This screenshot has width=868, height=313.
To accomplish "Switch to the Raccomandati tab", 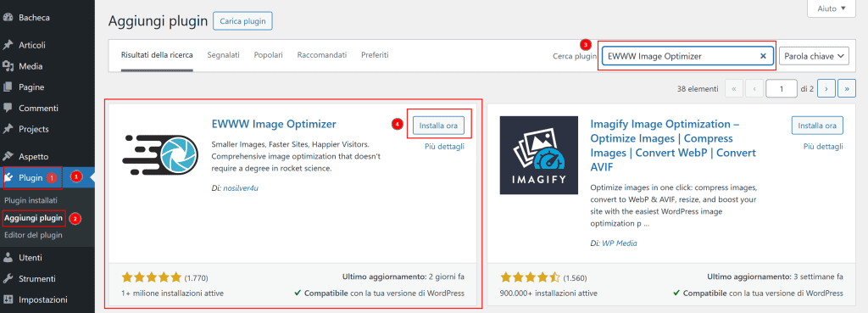I will (x=321, y=55).
